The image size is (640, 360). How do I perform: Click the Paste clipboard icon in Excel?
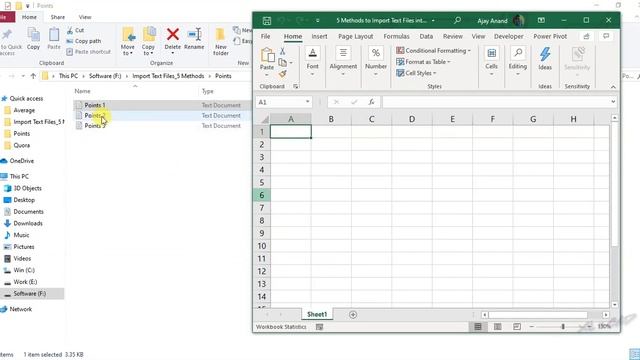click(x=267, y=55)
